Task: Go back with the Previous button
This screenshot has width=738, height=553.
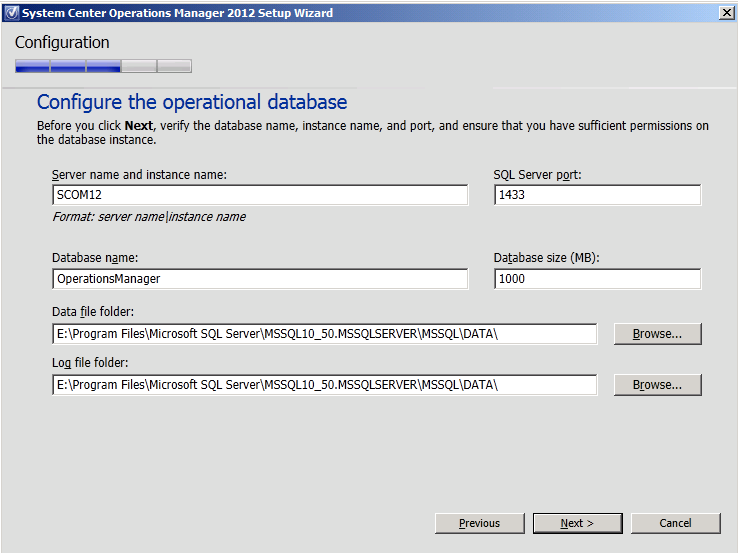Action: coord(480,523)
